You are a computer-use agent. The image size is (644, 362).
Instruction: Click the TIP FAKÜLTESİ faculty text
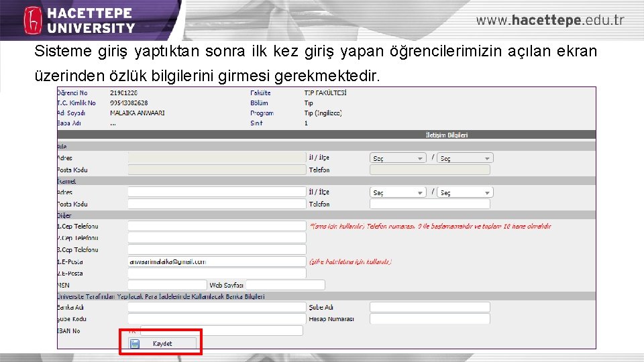325,93
